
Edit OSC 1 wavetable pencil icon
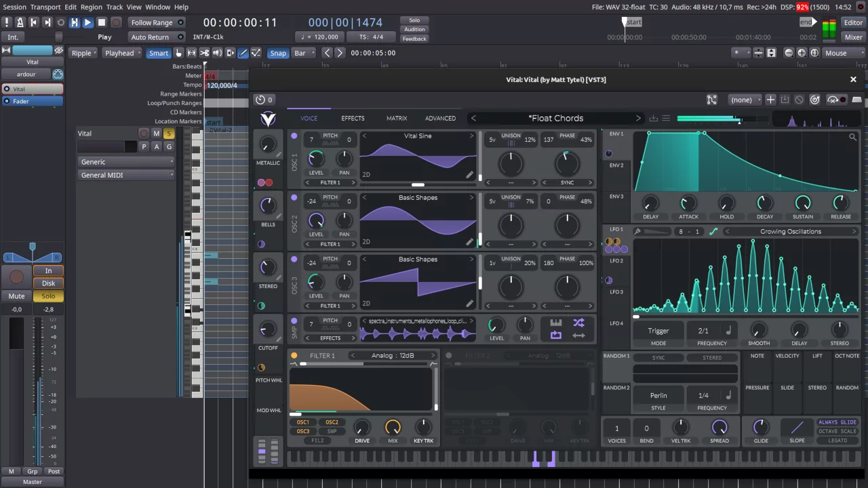[x=469, y=175]
